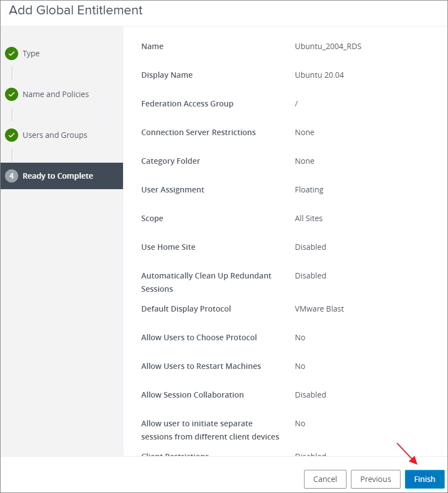Jump to the Users and Groups step
This screenshot has height=493, width=448.
55,135
